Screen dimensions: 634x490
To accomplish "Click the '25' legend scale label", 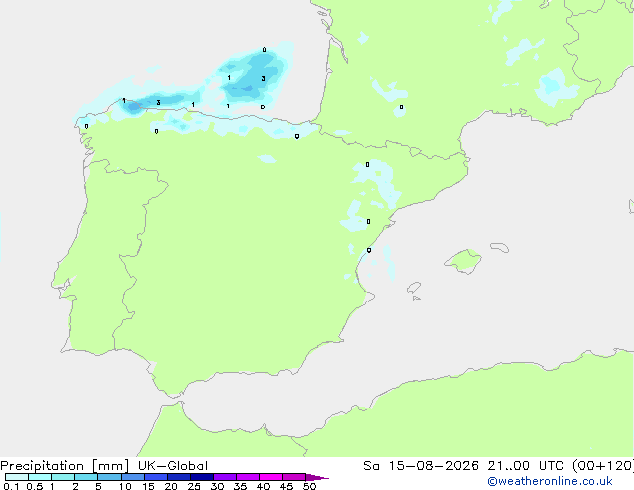I will point(194,486).
